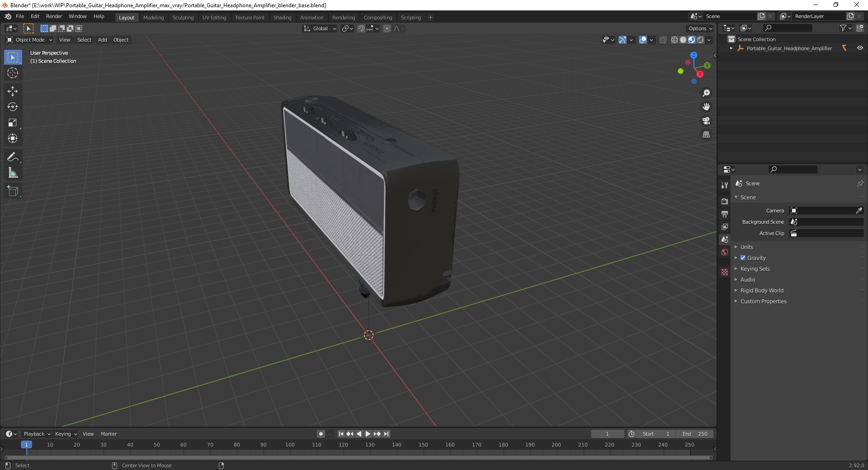Open the File menu
Image resolution: width=868 pixels, height=470 pixels.
[20, 16]
